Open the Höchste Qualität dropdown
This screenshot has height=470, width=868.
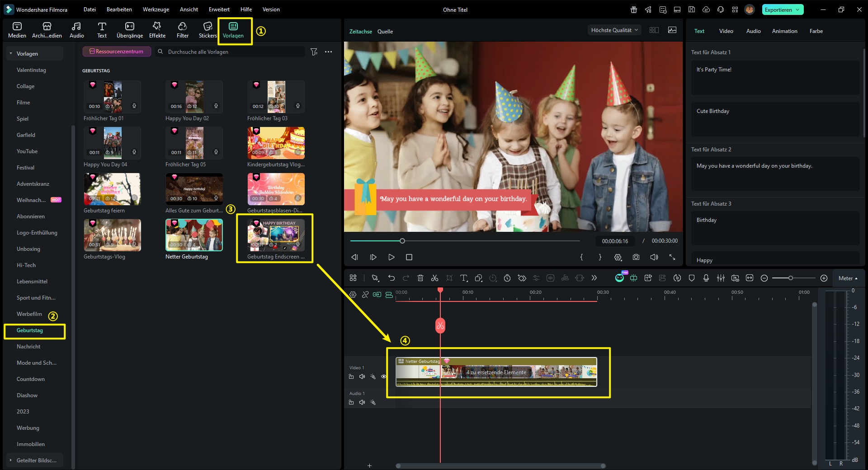pyautogui.click(x=614, y=30)
